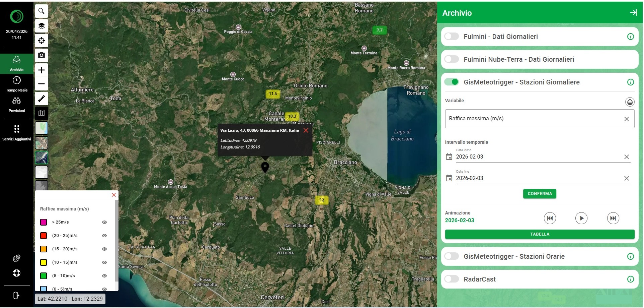
Task: Collapse the Archivio panel with arrow icon
Action: pyautogui.click(x=633, y=13)
